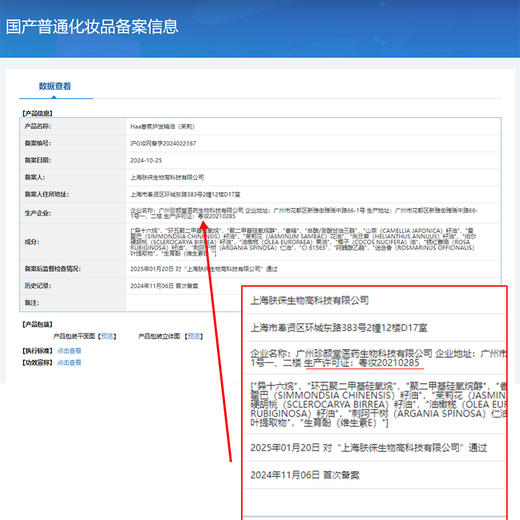Image resolution: width=520 pixels, height=520 pixels.
Task: Click the 功效宣称 label
Action: coord(37,362)
